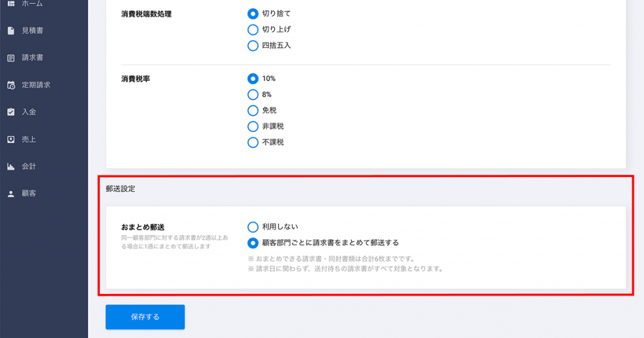Click the おまとめ郵送 description text

coord(175,243)
